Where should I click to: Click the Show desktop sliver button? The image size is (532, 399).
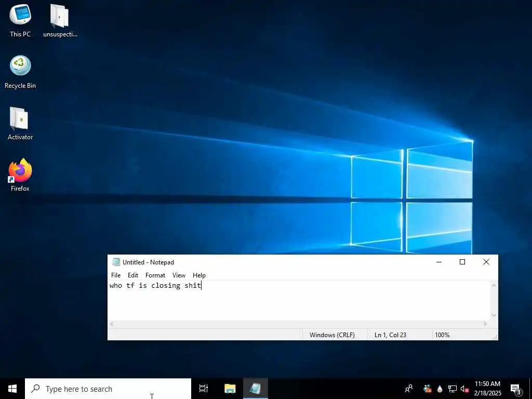click(x=530, y=389)
